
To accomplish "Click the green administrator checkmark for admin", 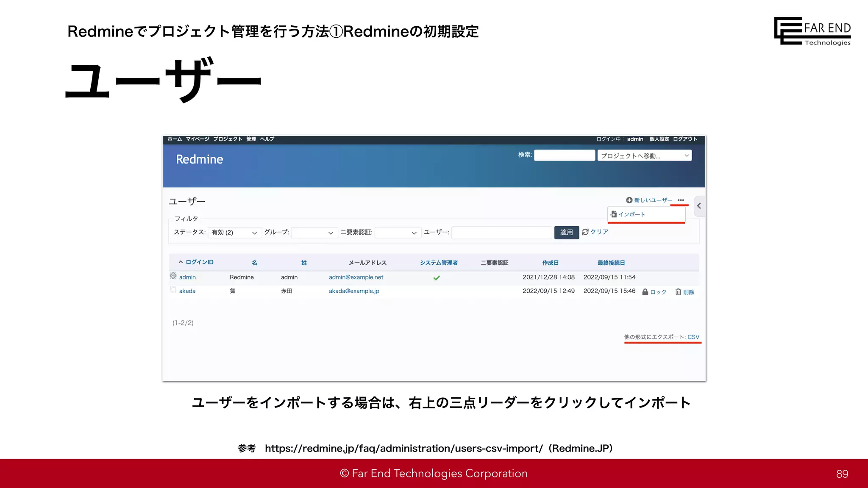I will pos(437,278).
